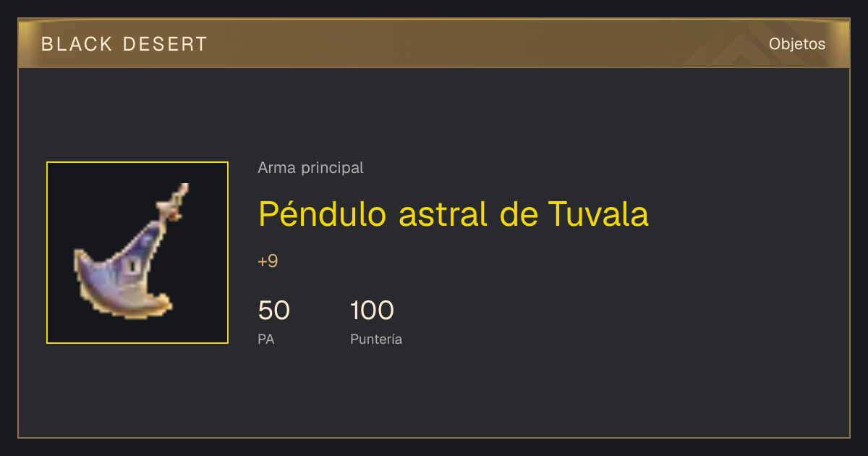This screenshot has height=456, width=868.
Task: Click the chain hook atop the pendulum icon
Action: [x=174, y=202]
